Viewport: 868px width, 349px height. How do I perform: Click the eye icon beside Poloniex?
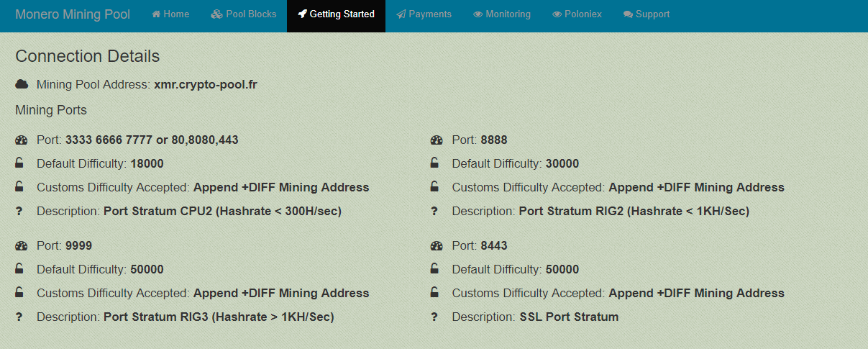click(x=557, y=14)
